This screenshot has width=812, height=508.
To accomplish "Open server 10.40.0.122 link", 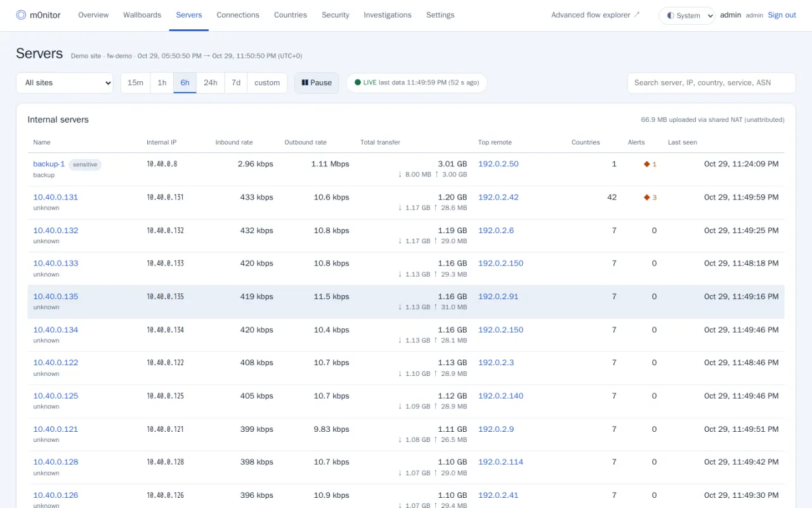I will 56,363.
